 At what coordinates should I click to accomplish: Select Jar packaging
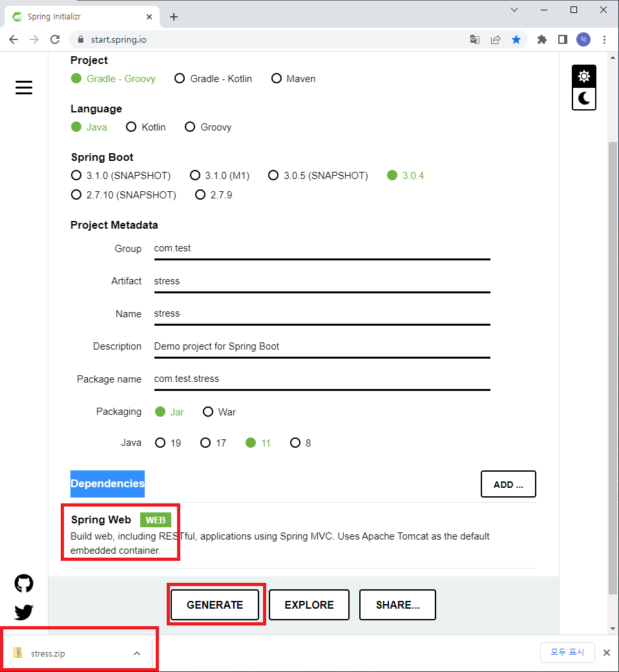[169, 412]
